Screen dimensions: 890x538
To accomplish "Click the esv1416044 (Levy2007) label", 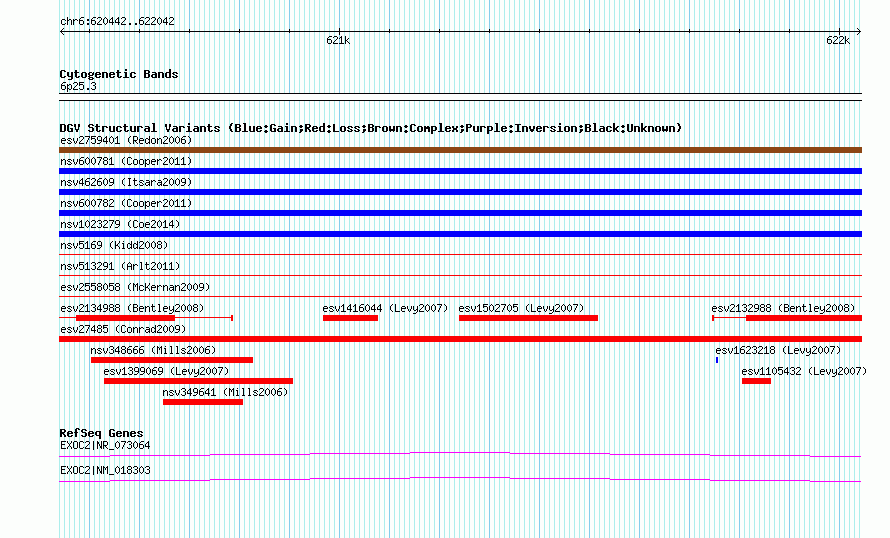I will coord(385,308).
